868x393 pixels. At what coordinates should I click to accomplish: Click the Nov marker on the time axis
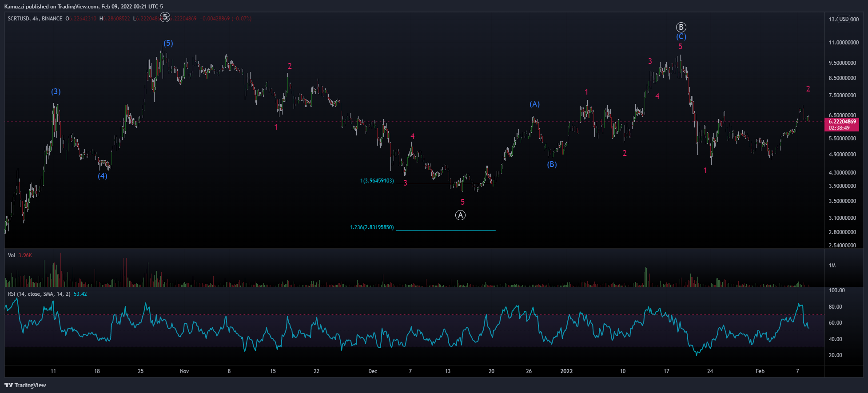(184, 371)
